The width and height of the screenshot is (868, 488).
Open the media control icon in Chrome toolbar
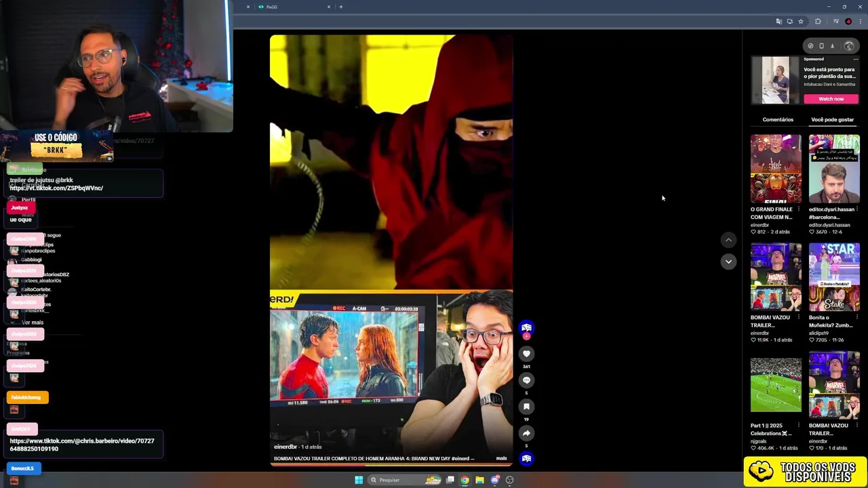click(836, 22)
